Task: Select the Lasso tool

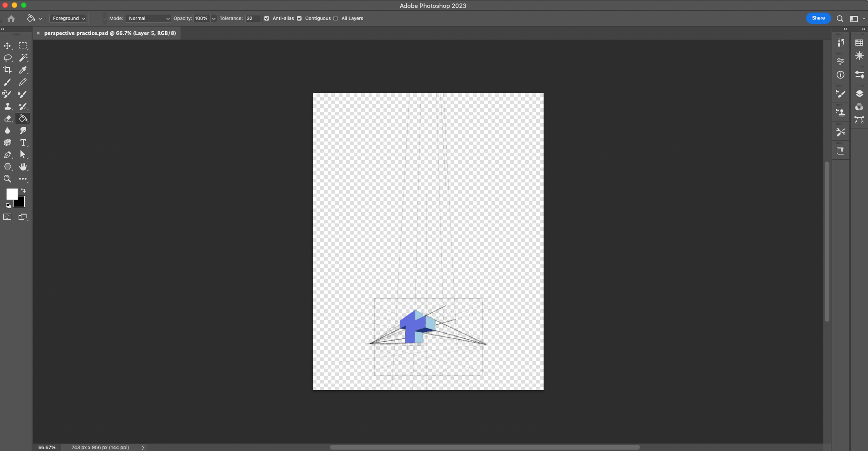Action: point(7,58)
